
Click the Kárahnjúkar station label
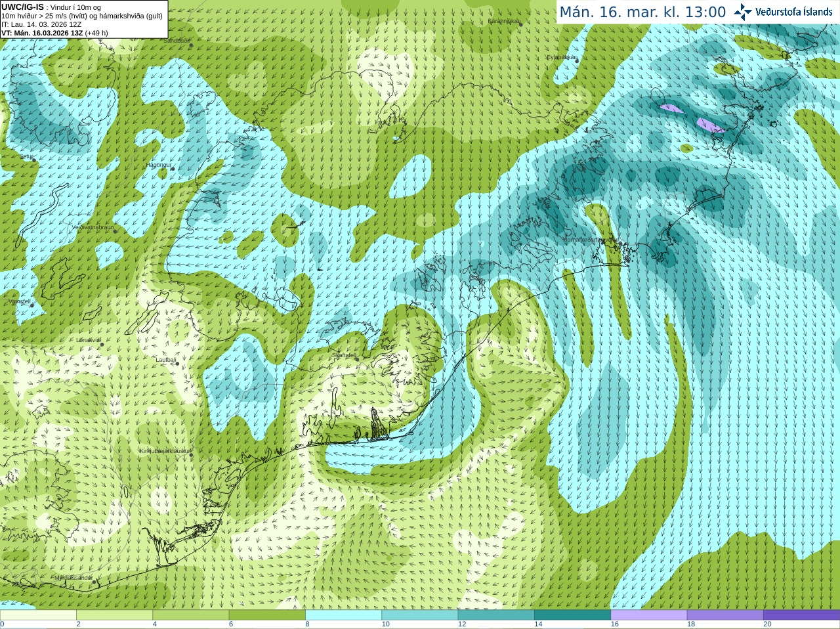pyautogui.click(x=504, y=21)
